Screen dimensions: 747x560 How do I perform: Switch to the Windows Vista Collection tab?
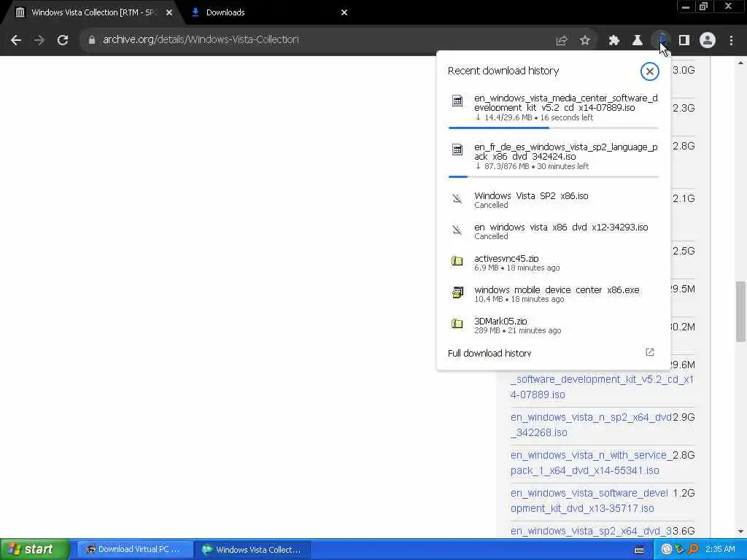click(93, 12)
